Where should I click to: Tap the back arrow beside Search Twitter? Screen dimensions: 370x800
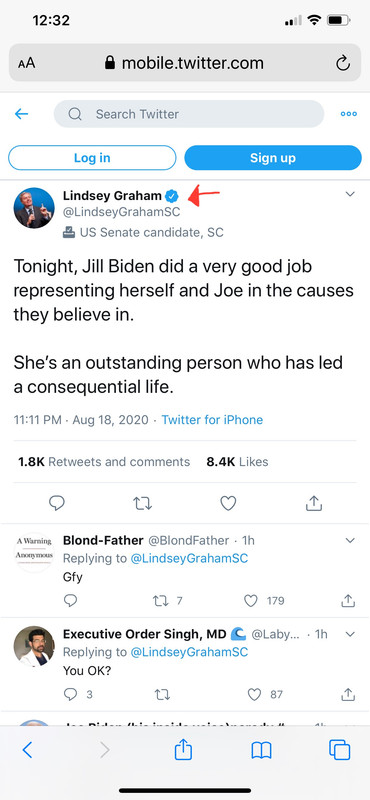[21, 114]
